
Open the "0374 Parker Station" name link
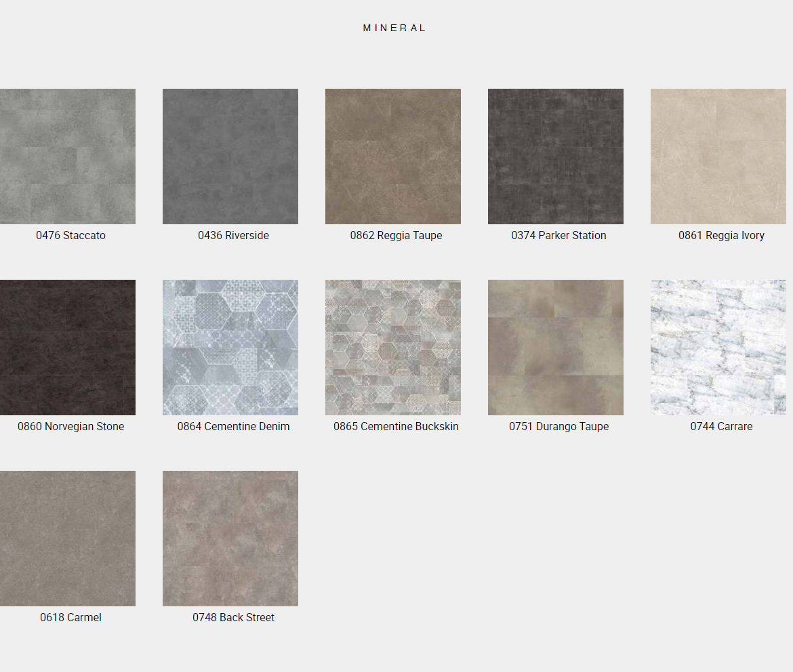[558, 236]
